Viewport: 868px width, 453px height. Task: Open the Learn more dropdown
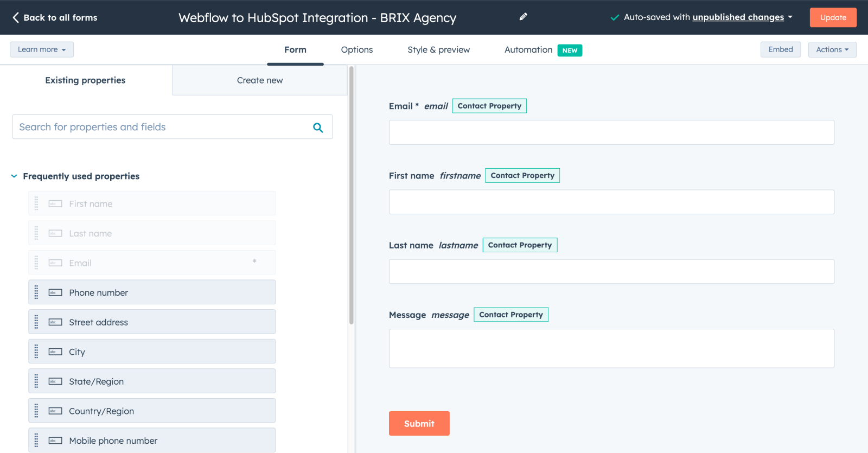(x=42, y=49)
